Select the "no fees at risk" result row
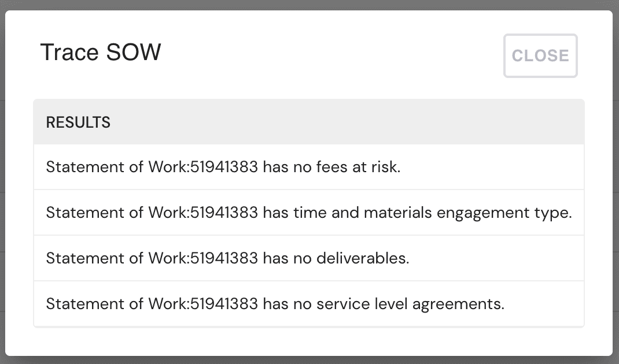This screenshot has height=364, width=619. click(308, 168)
